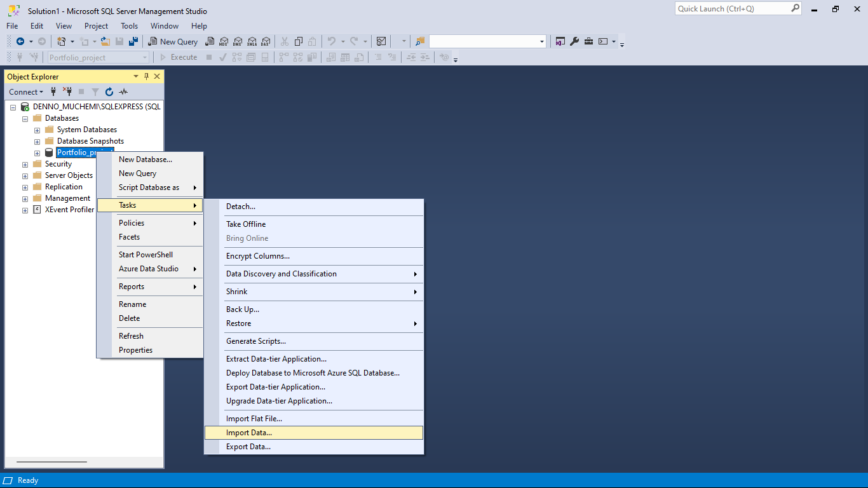Expand the Server Objects folder
868x488 pixels.
[x=25, y=175]
